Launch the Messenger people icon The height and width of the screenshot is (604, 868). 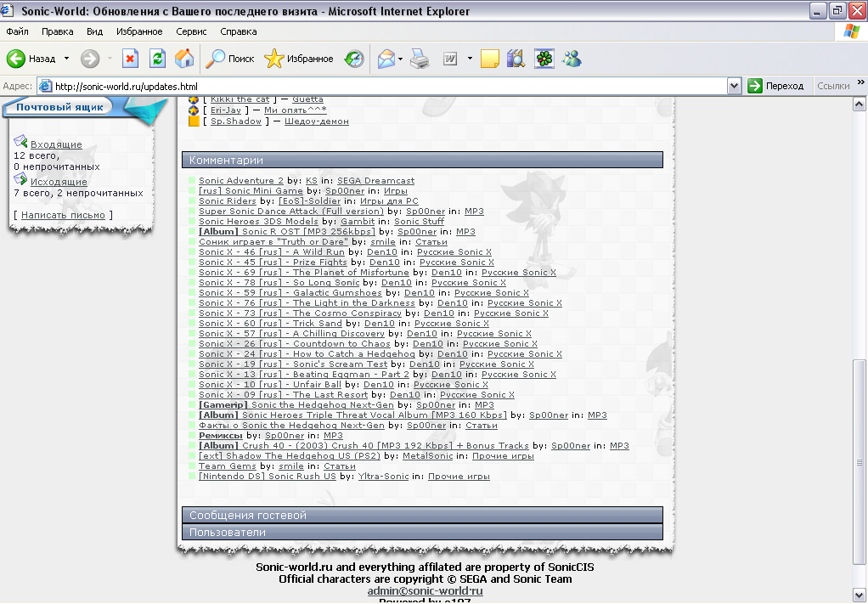(x=572, y=59)
